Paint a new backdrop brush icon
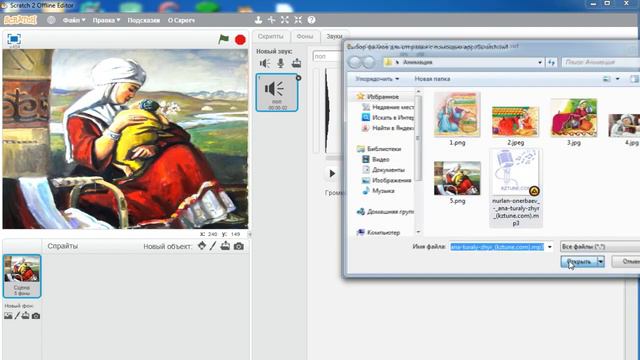 [17, 316]
